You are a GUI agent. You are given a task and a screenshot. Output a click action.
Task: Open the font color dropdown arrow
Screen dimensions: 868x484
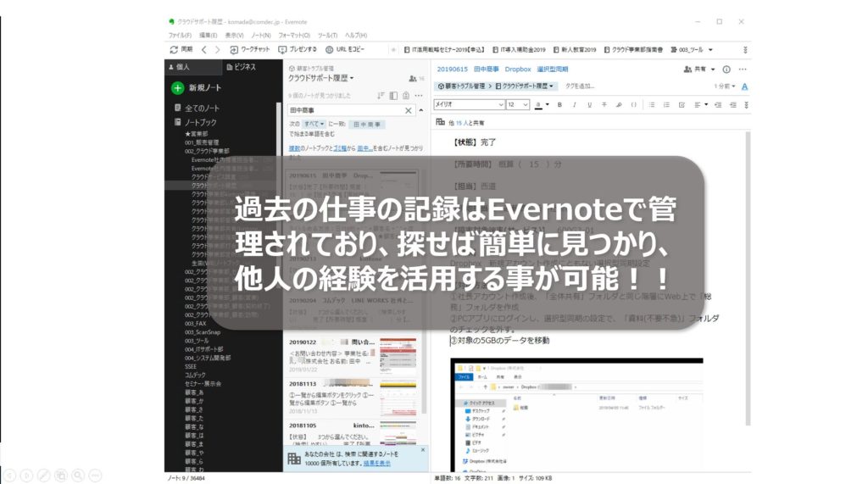click(547, 104)
